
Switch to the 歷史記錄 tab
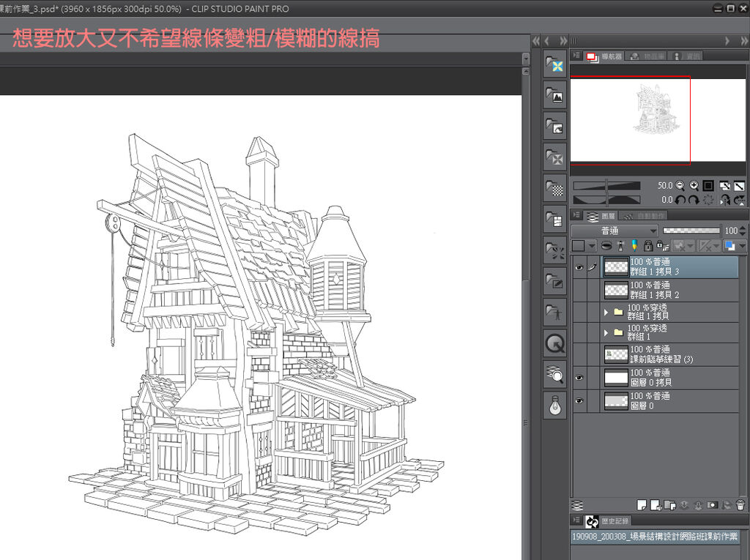[607, 520]
